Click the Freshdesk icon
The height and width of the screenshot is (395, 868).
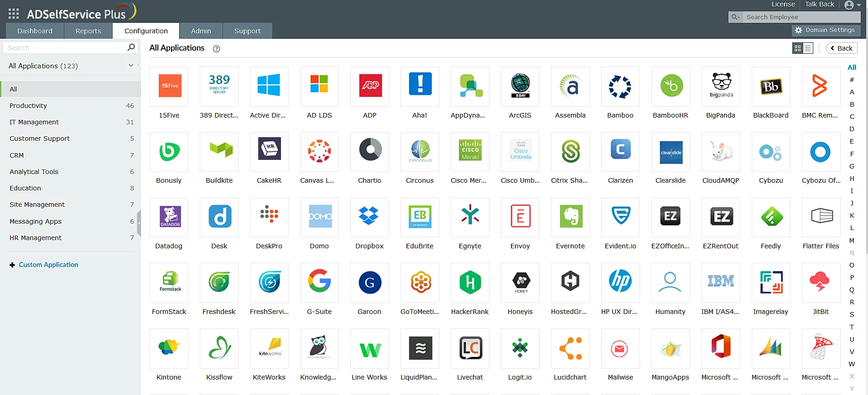point(219,282)
